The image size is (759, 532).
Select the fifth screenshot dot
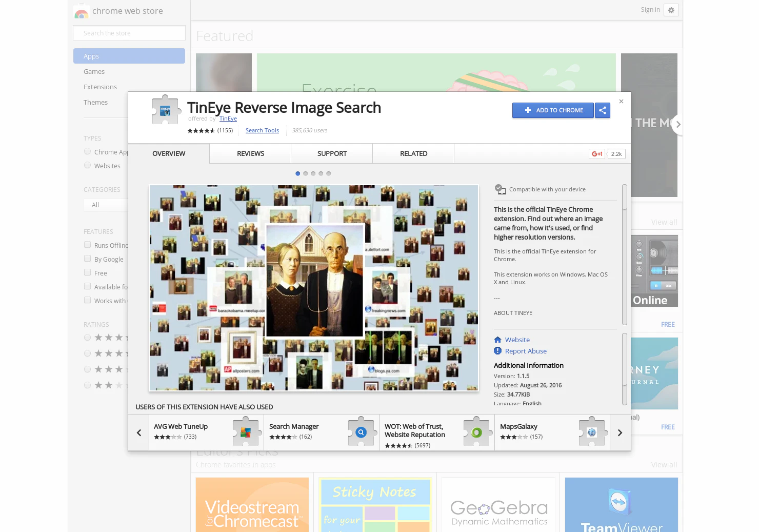[329, 173]
